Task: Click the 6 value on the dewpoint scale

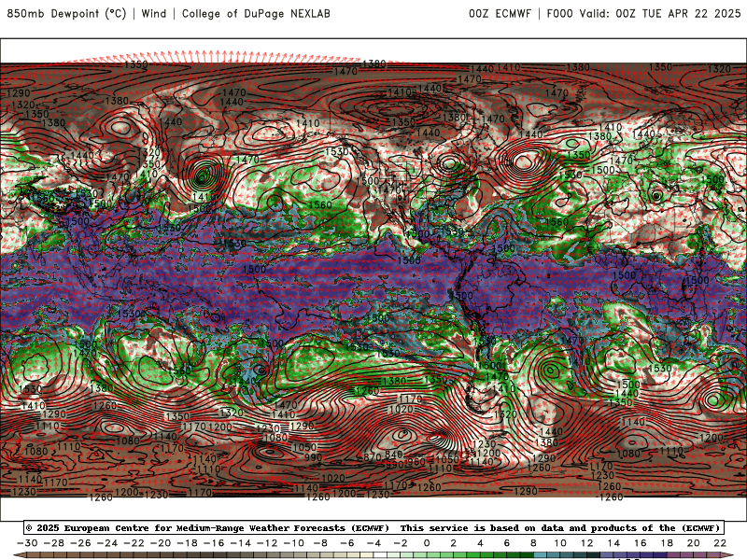Action: [507, 543]
